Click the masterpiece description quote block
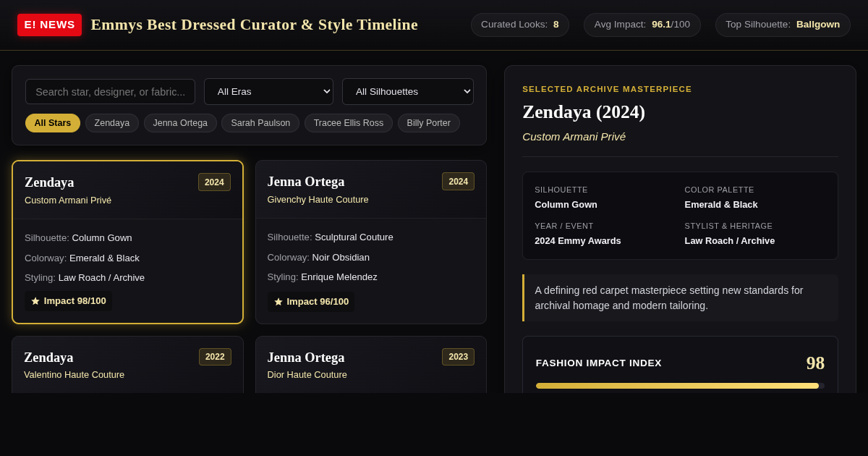This screenshot has height=456, width=868. [x=680, y=298]
